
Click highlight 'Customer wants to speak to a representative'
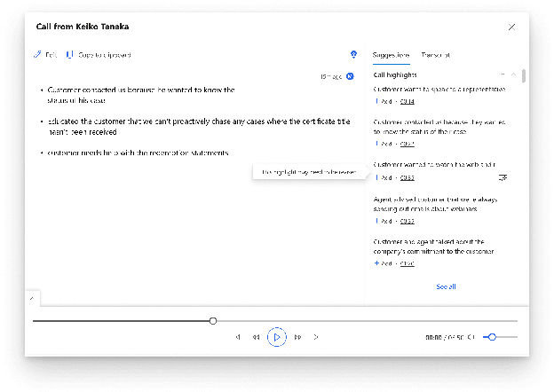click(439, 90)
